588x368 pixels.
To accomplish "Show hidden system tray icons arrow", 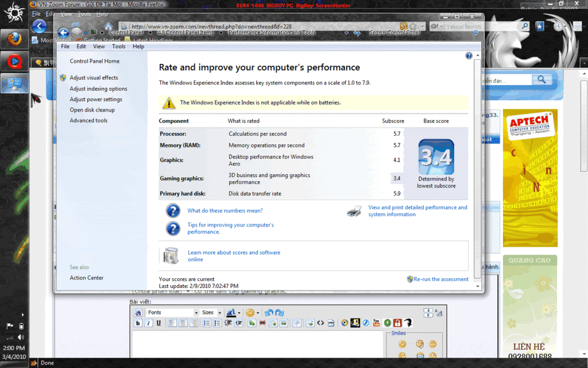I will (22, 315).
